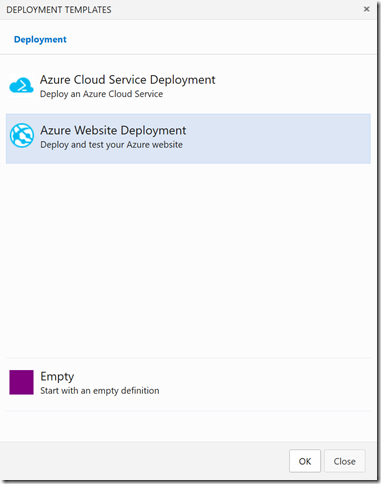
Task: Click the Close button
Action: (344, 461)
